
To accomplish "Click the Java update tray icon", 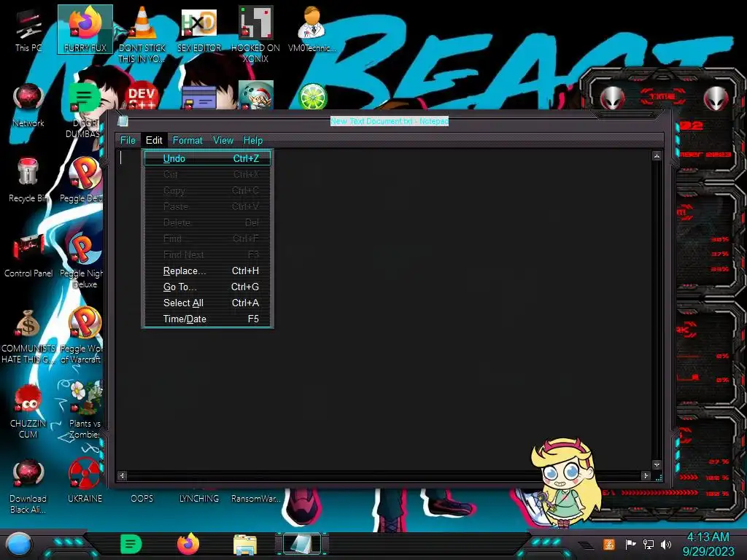I will [x=609, y=544].
